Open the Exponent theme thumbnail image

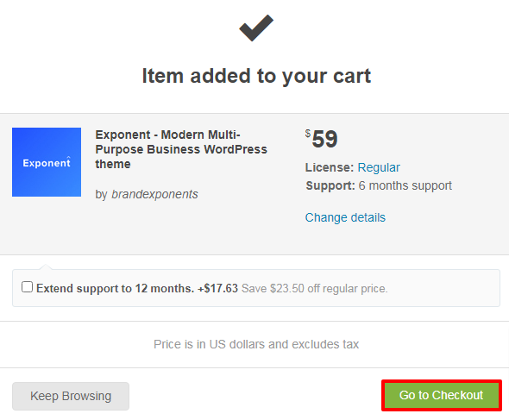pyautogui.click(x=47, y=162)
